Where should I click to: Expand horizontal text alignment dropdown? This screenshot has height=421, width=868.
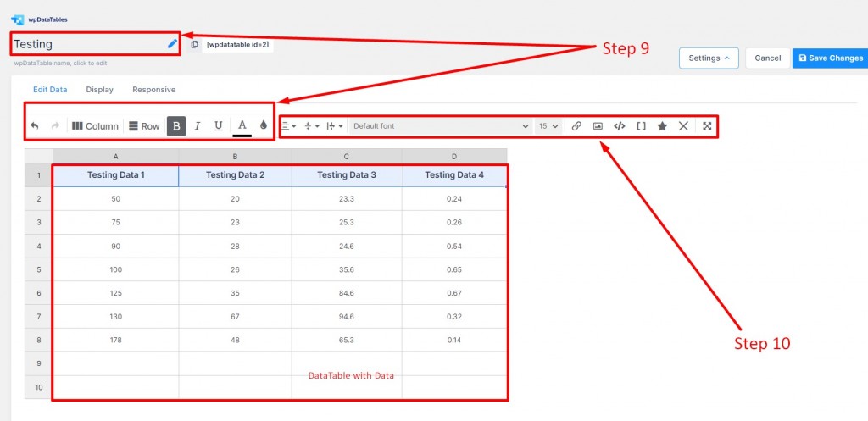point(288,126)
